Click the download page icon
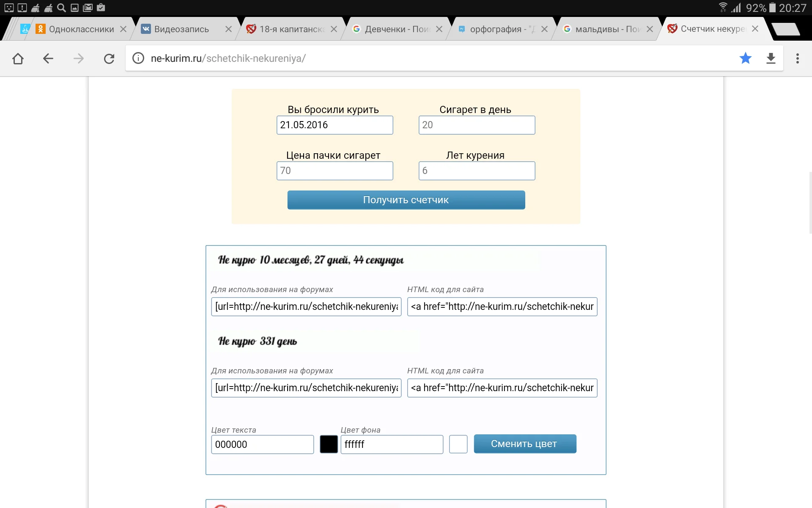 (771, 58)
